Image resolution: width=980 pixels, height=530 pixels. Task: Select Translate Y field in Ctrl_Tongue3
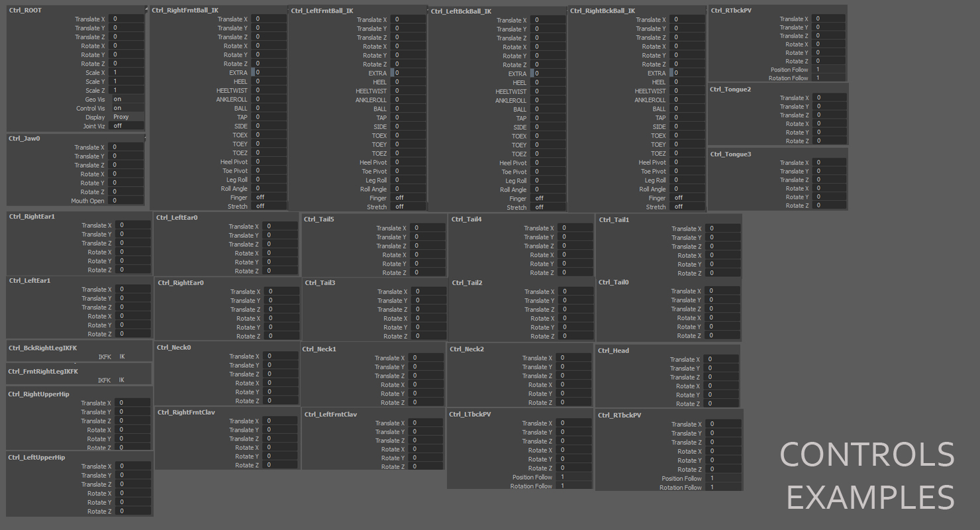(829, 171)
